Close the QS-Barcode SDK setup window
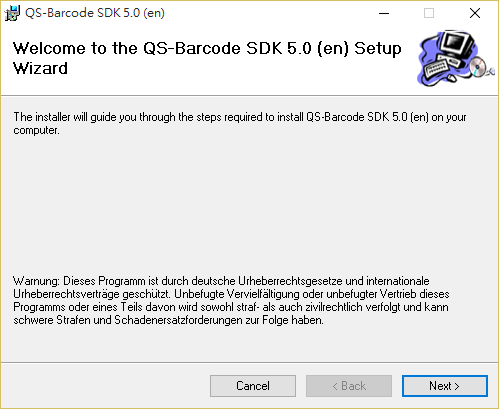Viewport: 499px width, 409px height. [x=475, y=13]
